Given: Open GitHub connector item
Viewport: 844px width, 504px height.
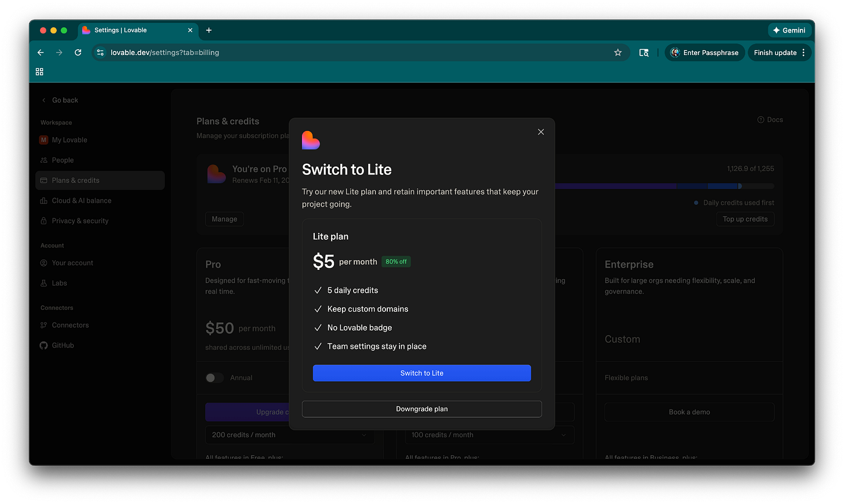Looking at the screenshot, I should pos(100,346).
